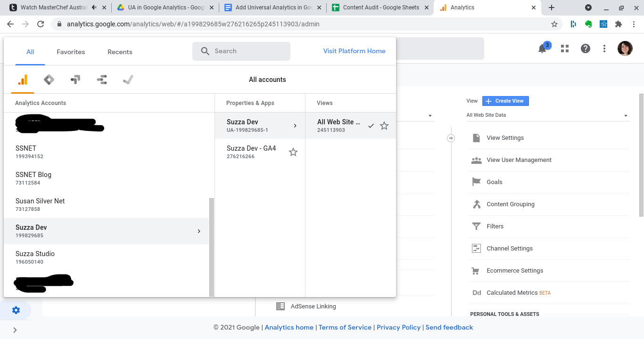644x339 pixels.
Task: Open the Terms of Service link
Action: coord(345,328)
